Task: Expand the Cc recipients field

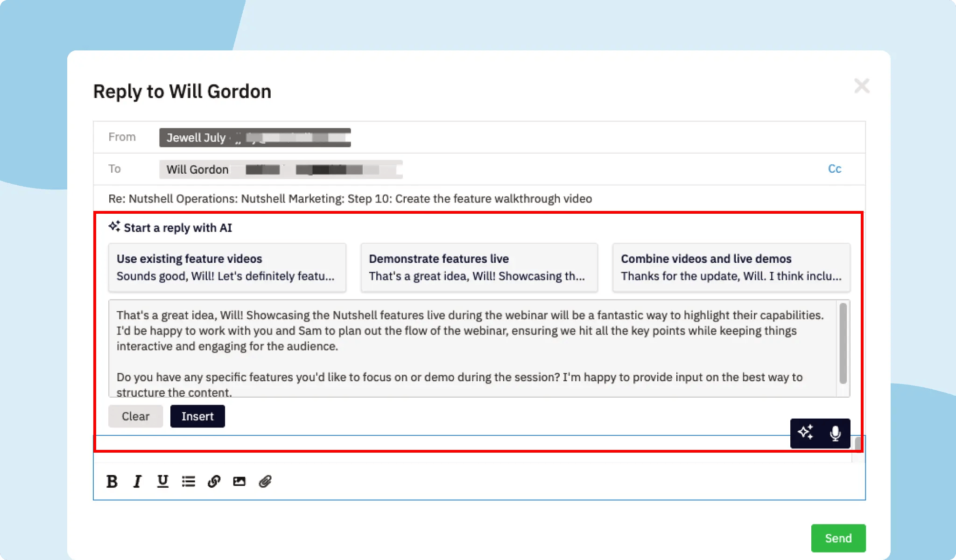Action: [835, 169]
